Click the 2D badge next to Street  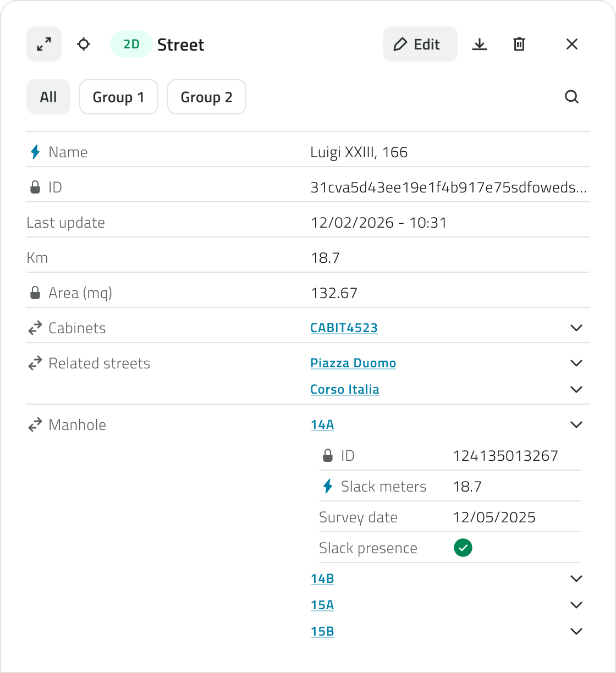pyautogui.click(x=131, y=44)
